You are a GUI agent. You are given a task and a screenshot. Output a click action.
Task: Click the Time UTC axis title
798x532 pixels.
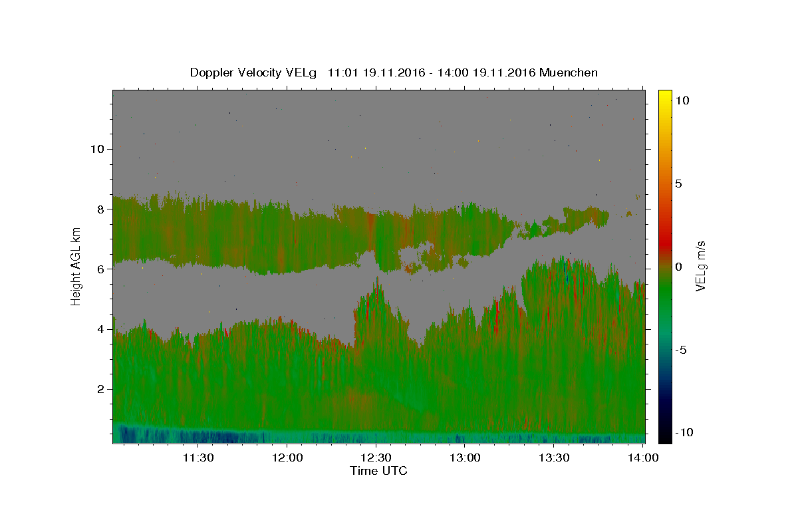coord(378,471)
